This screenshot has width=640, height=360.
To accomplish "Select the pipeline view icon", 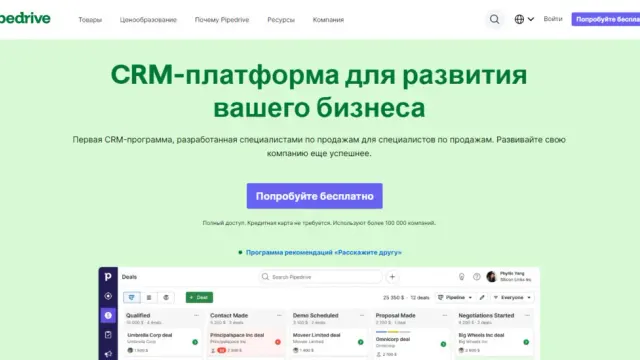I will click(x=131, y=298).
